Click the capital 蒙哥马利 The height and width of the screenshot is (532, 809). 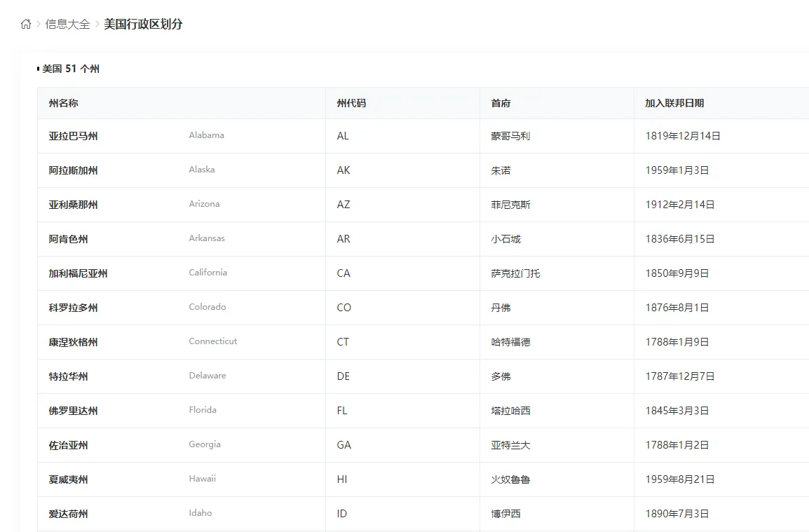[x=510, y=136]
